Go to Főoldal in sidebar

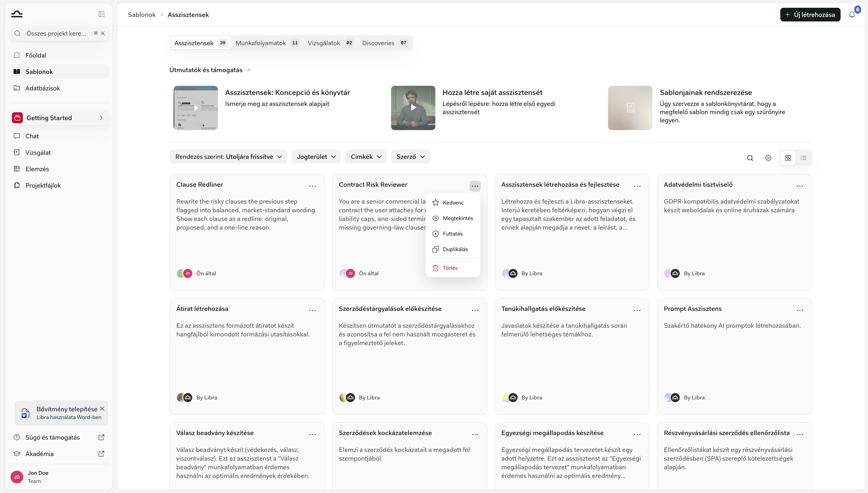coord(59,55)
